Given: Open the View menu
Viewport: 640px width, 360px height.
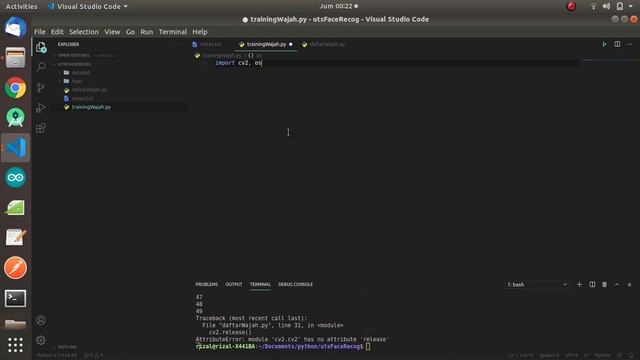Looking at the screenshot, I should coord(112,32).
